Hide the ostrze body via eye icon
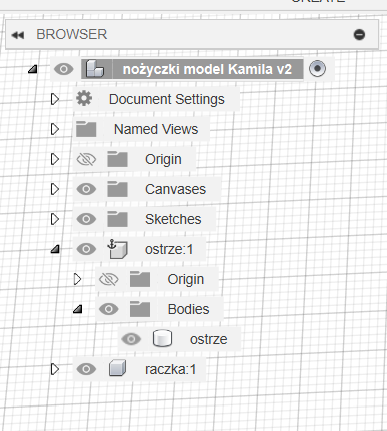 click(131, 339)
